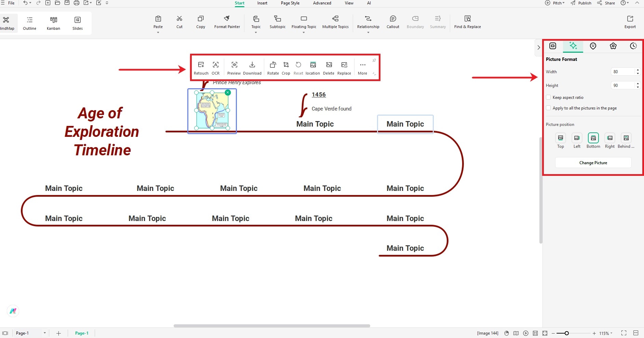Set picture position to Behind
This screenshot has height=338, width=644.
[626, 138]
